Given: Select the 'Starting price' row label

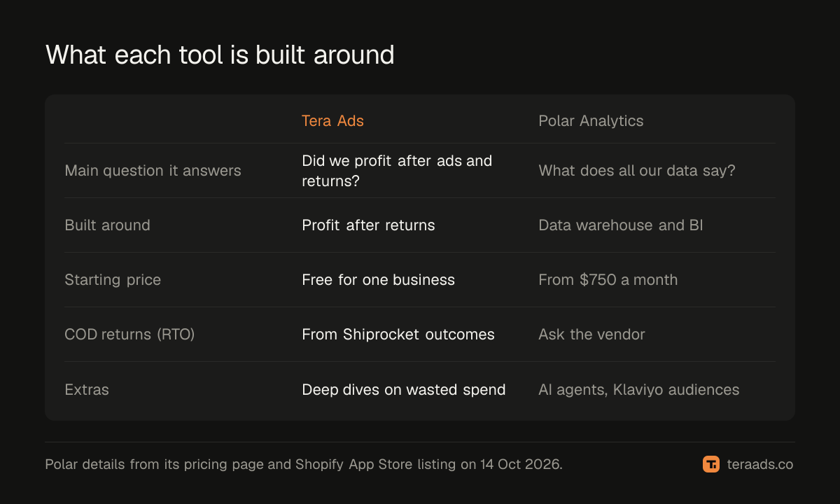Looking at the screenshot, I should pos(113,280).
